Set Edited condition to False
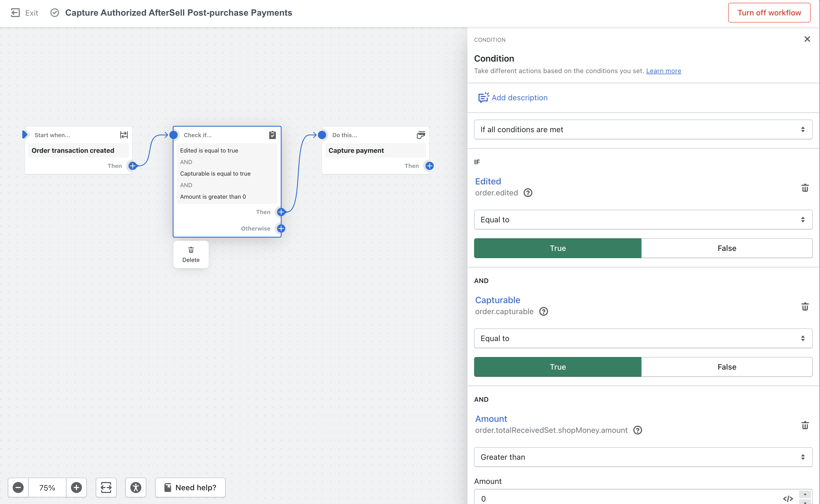Screen dimensions: 820x504 [727, 248]
